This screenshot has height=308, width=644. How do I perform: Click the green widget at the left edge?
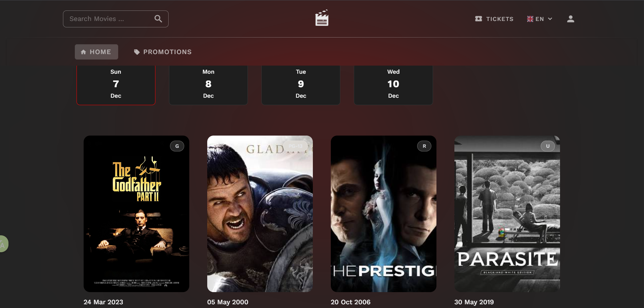click(3, 243)
